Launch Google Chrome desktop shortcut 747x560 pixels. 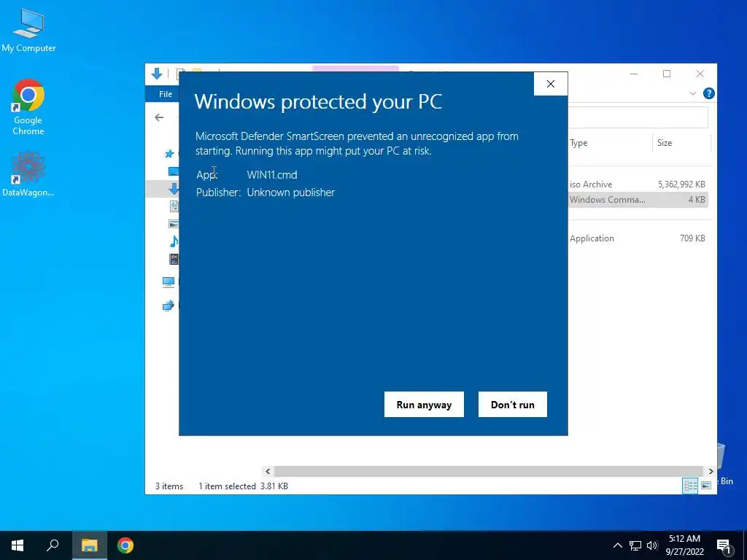tap(28, 107)
